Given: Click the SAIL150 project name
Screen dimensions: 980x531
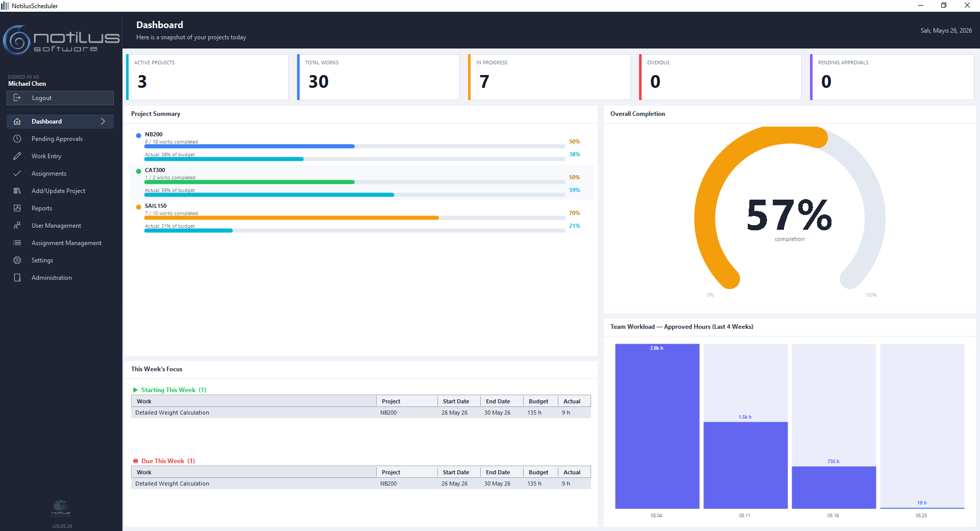Looking at the screenshot, I should (x=156, y=206).
